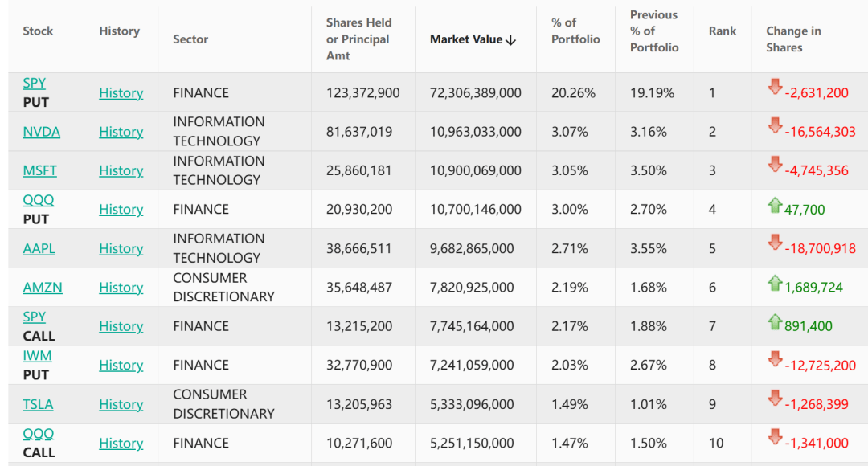Click the red down arrow for MSFT

click(775, 164)
